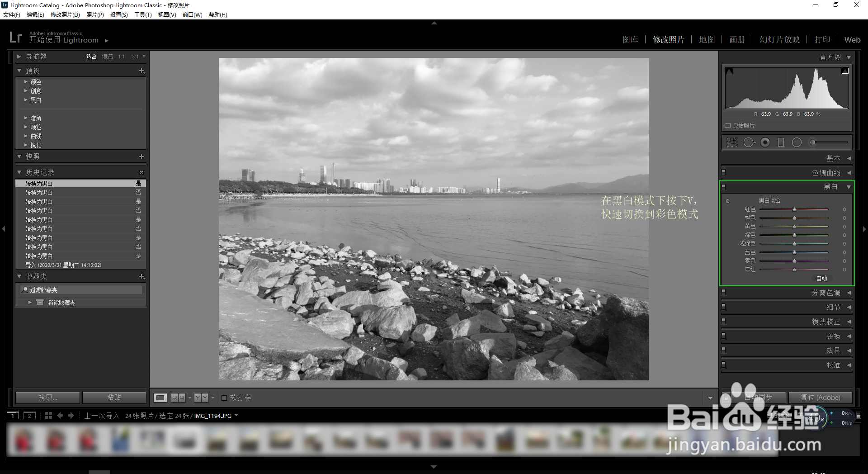Select the Radial Filter tool
The width and height of the screenshot is (868, 474).
click(x=797, y=142)
